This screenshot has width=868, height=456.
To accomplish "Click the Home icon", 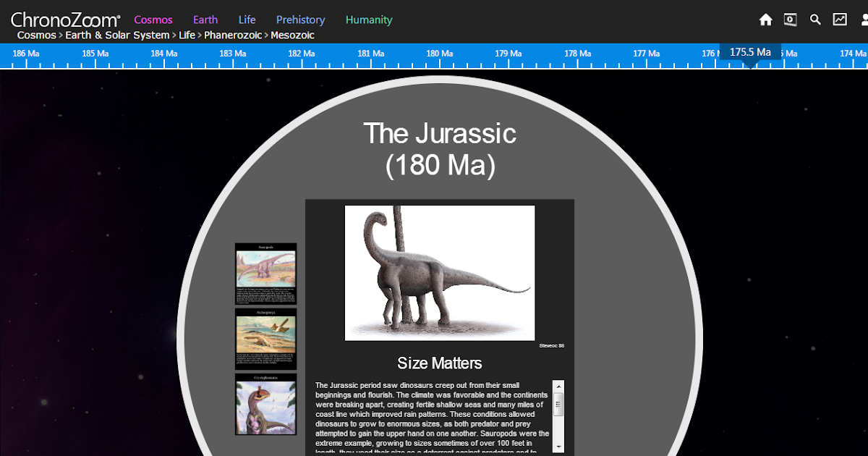I will click(x=765, y=20).
